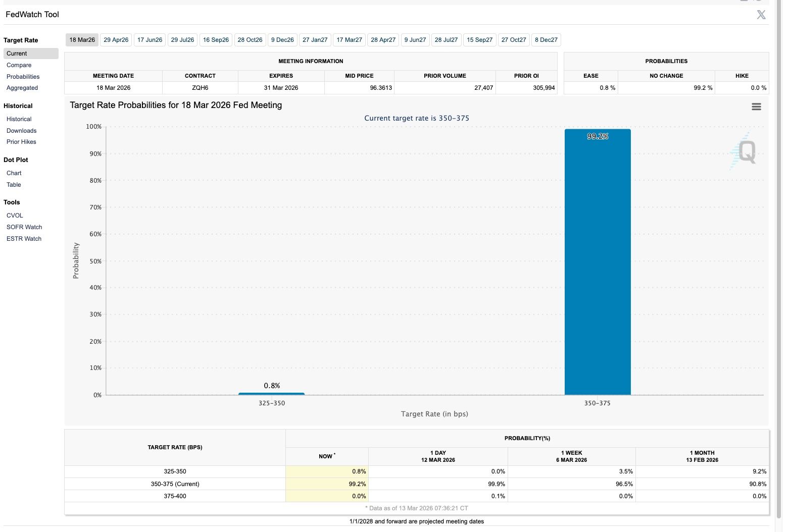Open the Compare view in sidebar

(19, 65)
